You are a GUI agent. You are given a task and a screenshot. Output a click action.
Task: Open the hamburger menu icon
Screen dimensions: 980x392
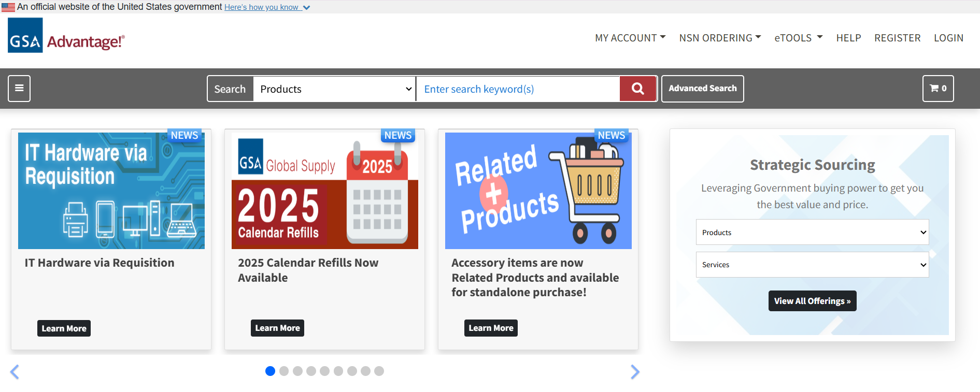pyautogui.click(x=19, y=88)
